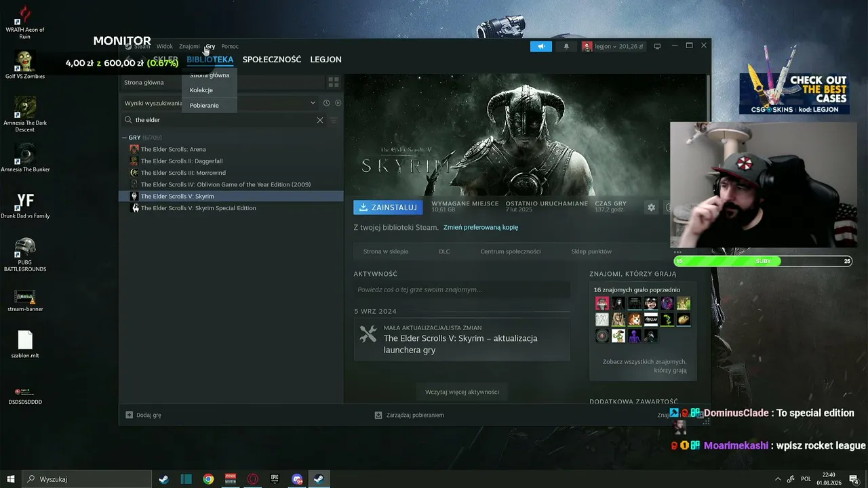Switch library to grid collections view
This screenshot has height=488, width=868.
point(333,82)
